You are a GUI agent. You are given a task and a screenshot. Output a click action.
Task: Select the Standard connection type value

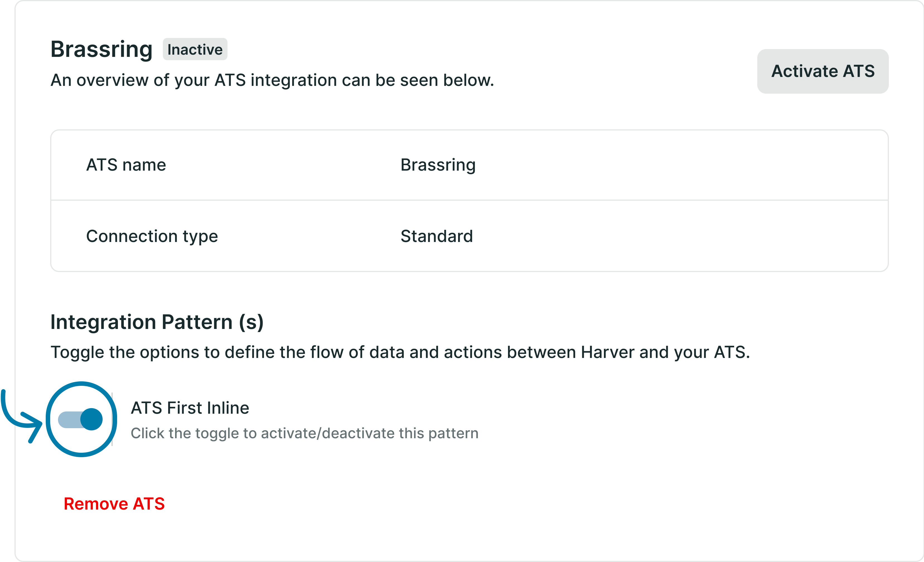(436, 236)
